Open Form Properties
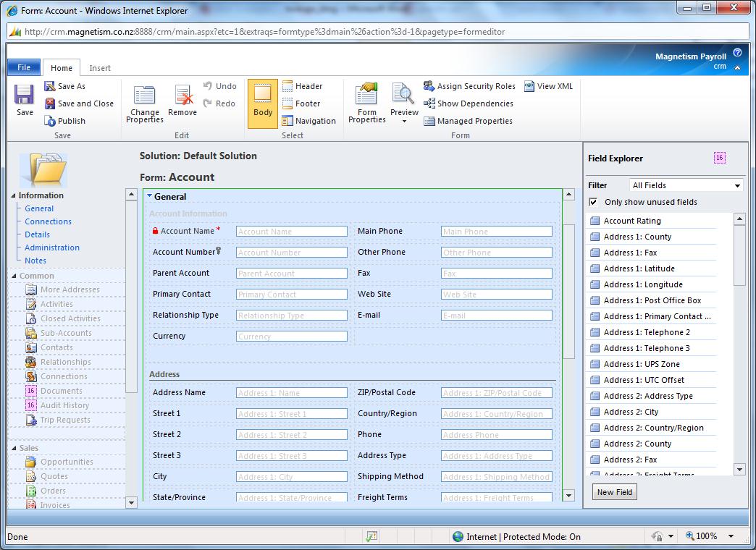The height and width of the screenshot is (550, 756). (x=366, y=101)
